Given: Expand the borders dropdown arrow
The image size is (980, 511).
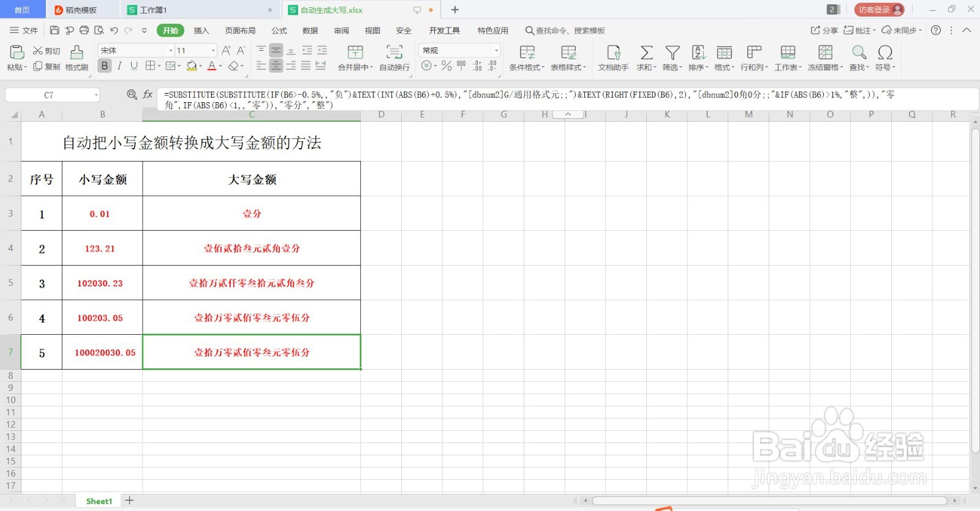Looking at the screenshot, I should (159, 67).
